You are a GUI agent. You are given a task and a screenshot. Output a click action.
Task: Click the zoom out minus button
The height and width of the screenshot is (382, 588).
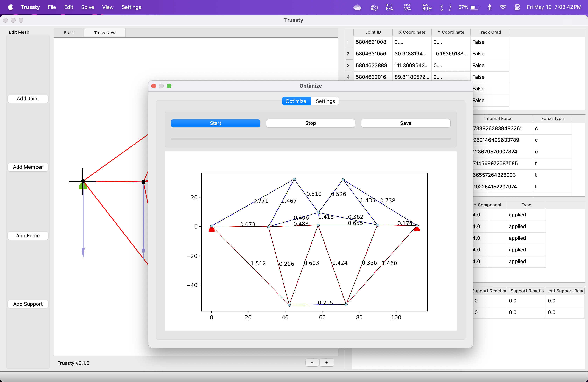click(x=312, y=363)
